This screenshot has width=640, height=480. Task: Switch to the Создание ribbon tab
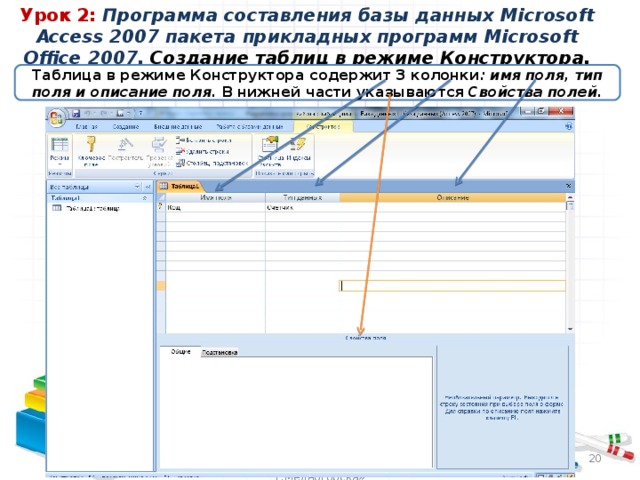pyautogui.click(x=126, y=127)
